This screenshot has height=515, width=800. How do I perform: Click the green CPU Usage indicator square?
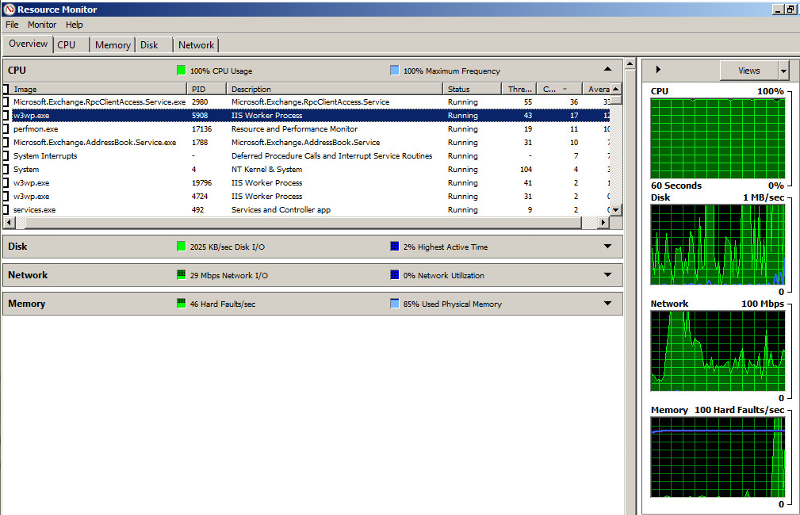click(x=181, y=70)
